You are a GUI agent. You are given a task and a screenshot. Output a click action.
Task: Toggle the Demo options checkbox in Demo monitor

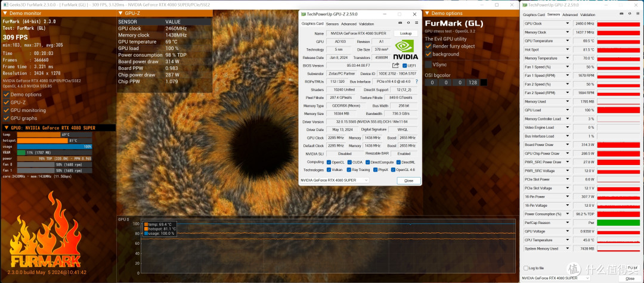pyautogui.click(x=6, y=95)
